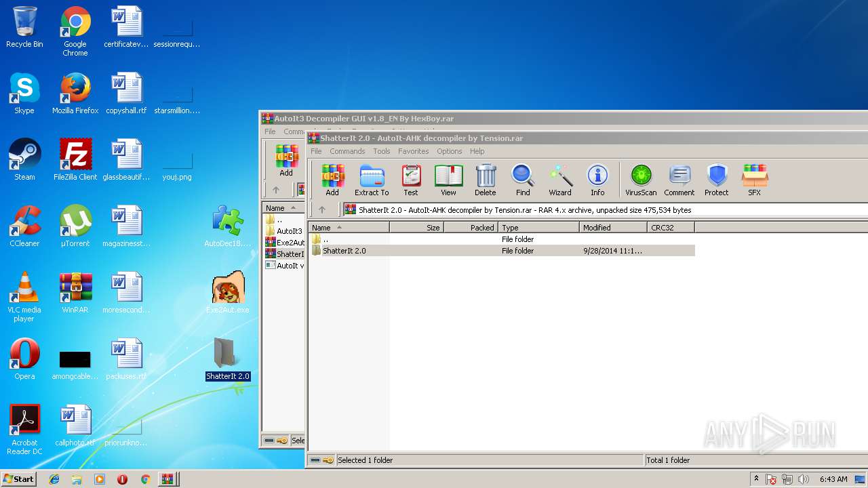The height and width of the screenshot is (488, 868).
Task: Open the Tools menu
Action: (382, 151)
